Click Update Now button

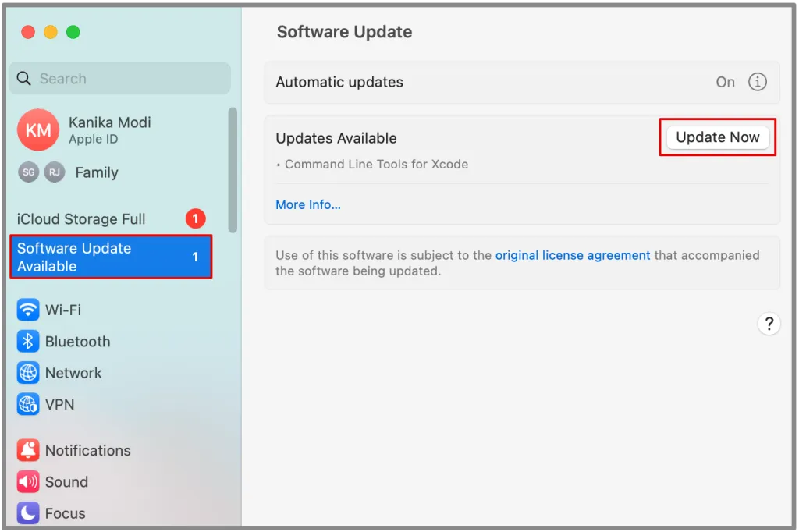(x=718, y=137)
